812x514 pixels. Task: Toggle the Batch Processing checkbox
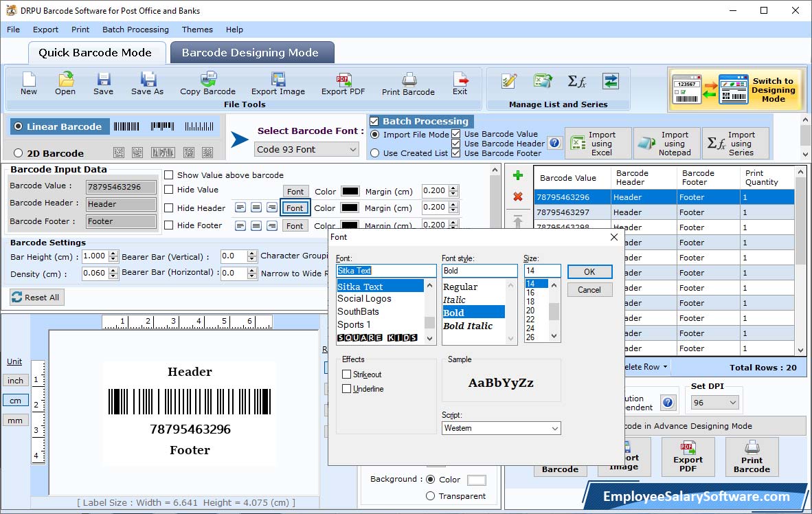coord(374,121)
